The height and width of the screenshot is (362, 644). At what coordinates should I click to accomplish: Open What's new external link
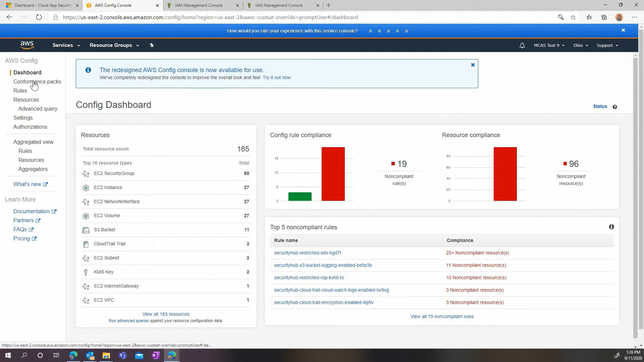point(31,184)
